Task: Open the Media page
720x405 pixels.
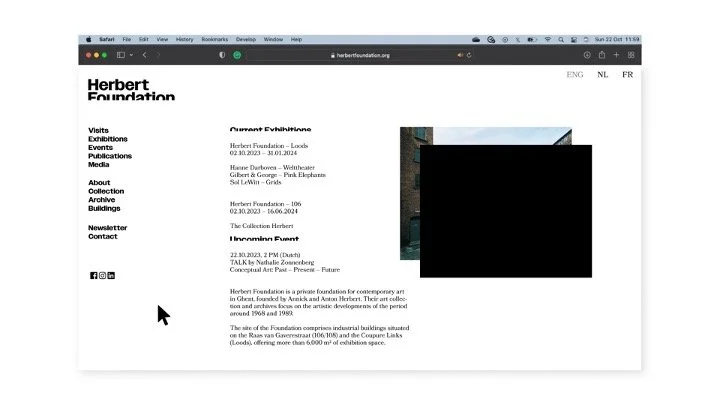Action: pos(99,164)
